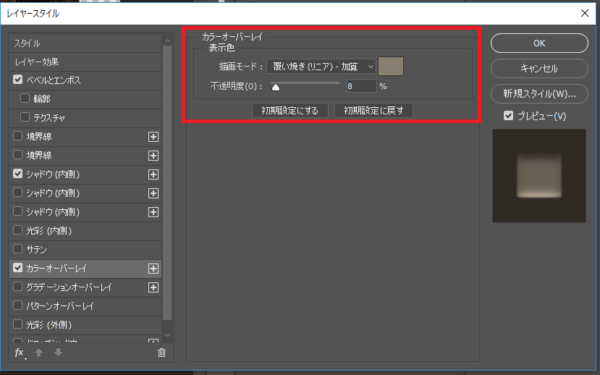
Task: Open the 描画モード blend mode dropdown
Action: coord(321,67)
